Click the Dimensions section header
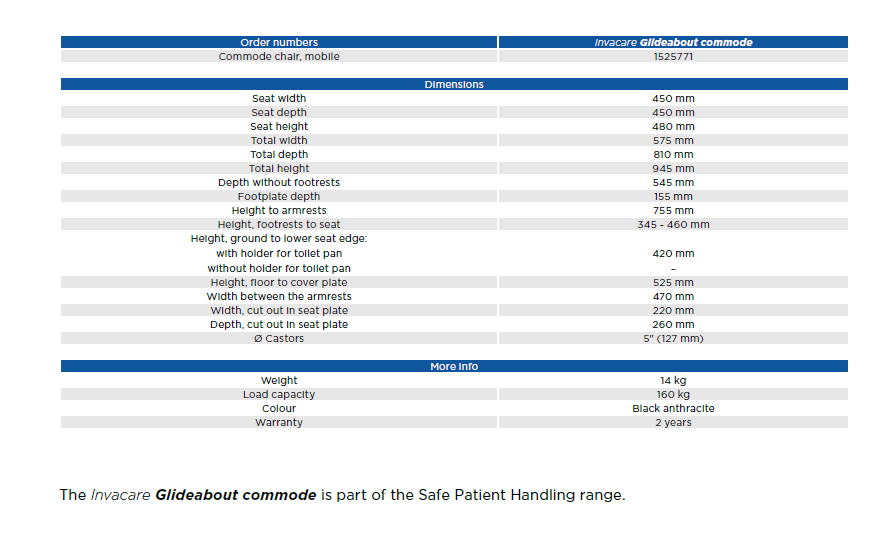Image resolution: width=888 pixels, height=536 pixels. point(454,85)
